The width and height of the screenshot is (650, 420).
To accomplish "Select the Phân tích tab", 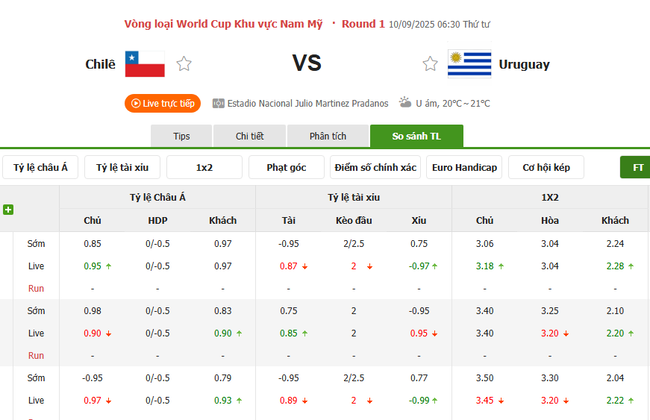I will pyautogui.click(x=327, y=136).
